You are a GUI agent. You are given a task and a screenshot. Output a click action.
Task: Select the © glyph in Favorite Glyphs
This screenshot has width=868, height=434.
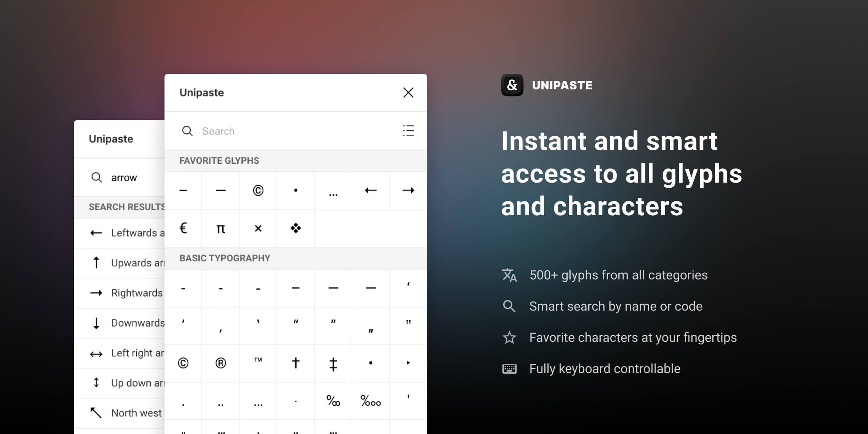pos(258,190)
